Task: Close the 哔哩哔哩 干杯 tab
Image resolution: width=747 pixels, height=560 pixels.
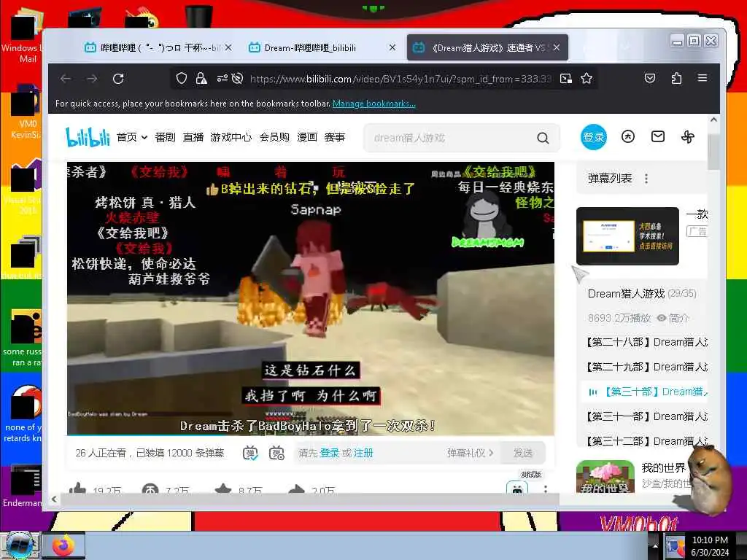Action: [x=228, y=47]
